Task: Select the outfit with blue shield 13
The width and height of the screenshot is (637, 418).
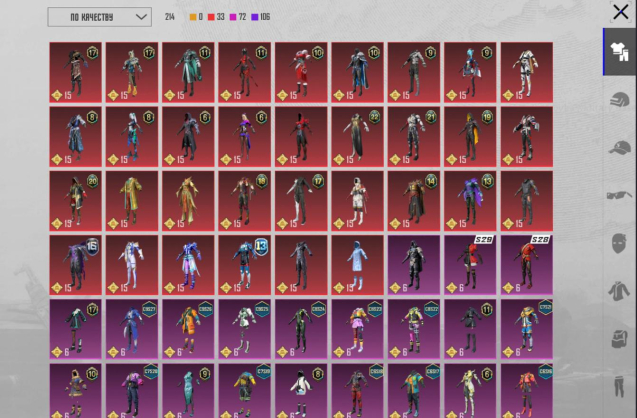Action: 245,265
